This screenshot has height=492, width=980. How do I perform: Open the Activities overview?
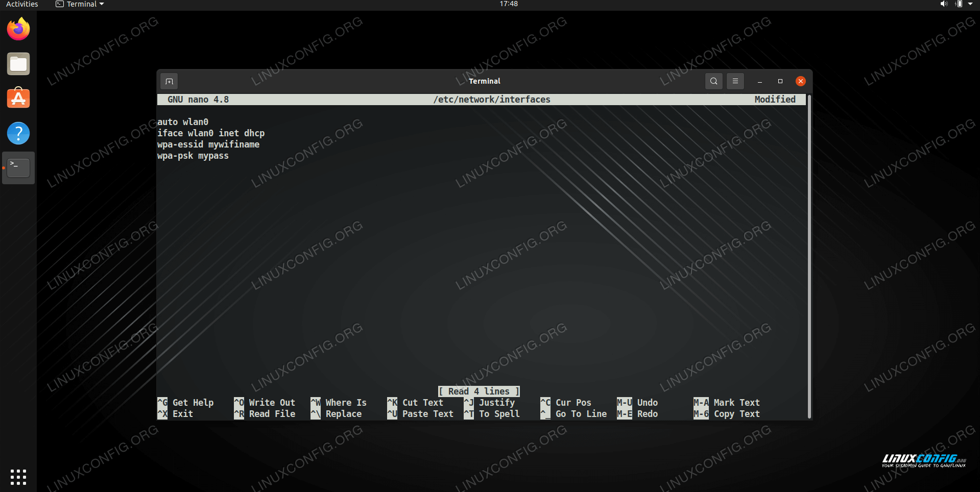22,4
